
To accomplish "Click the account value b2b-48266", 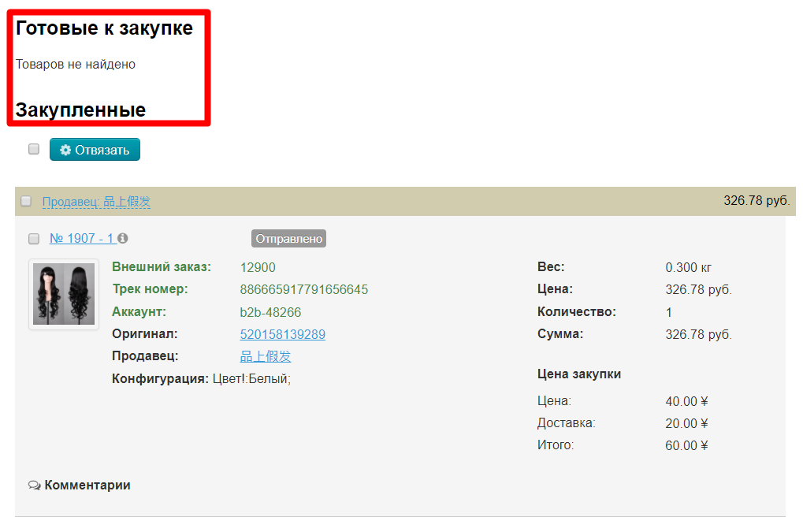I will [x=270, y=312].
